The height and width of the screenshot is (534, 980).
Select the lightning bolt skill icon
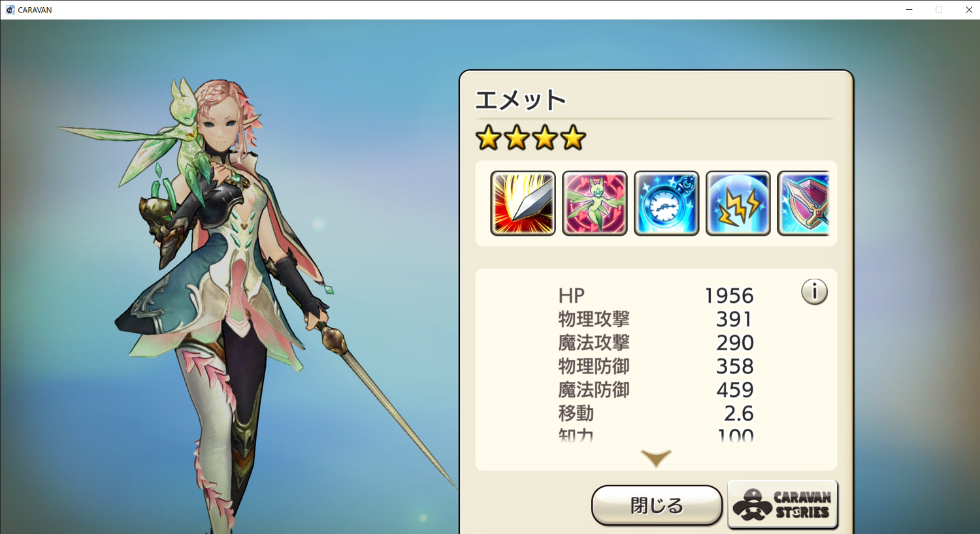click(x=738, y=203)
